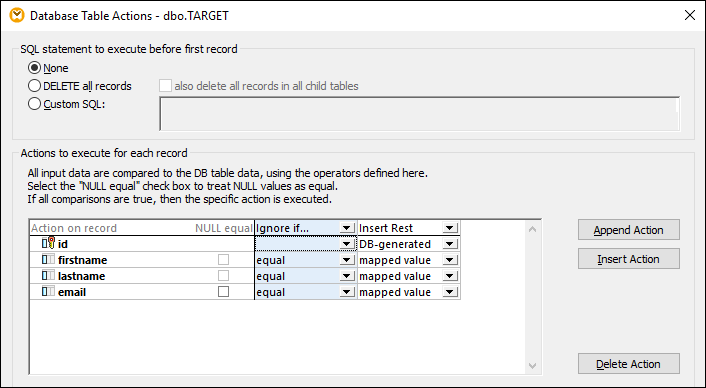Open the DB-generated dropdown for id
Viewport: 706px width, 388px height.
point(449,244)
